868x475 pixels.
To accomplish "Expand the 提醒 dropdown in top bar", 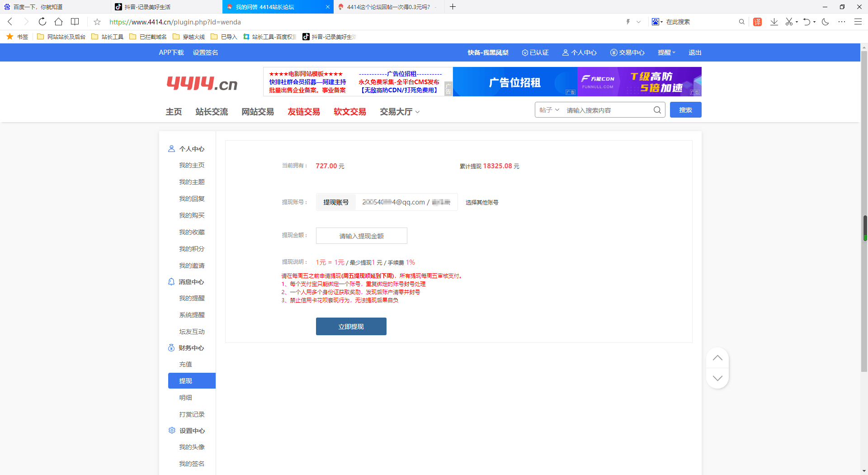I will point(666,52).
